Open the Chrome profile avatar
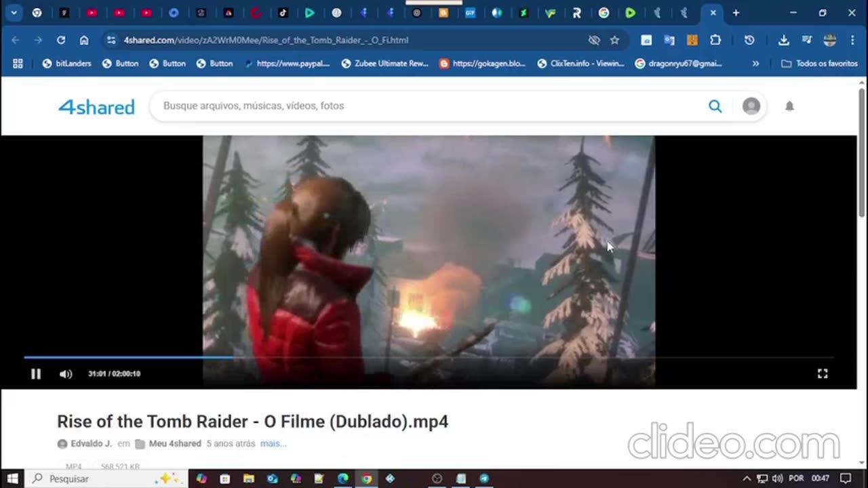This screenshot has height=488, width=868. coord(830,40)
